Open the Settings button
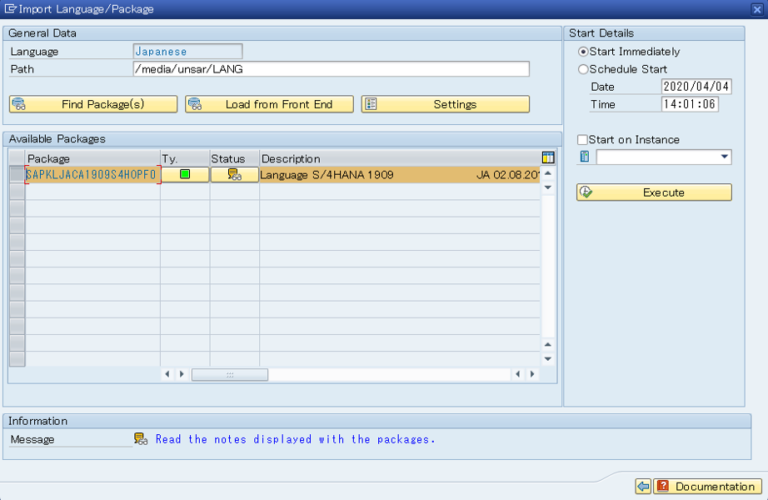The height and width of the screenshot is (500, 768). coord(444,104)
